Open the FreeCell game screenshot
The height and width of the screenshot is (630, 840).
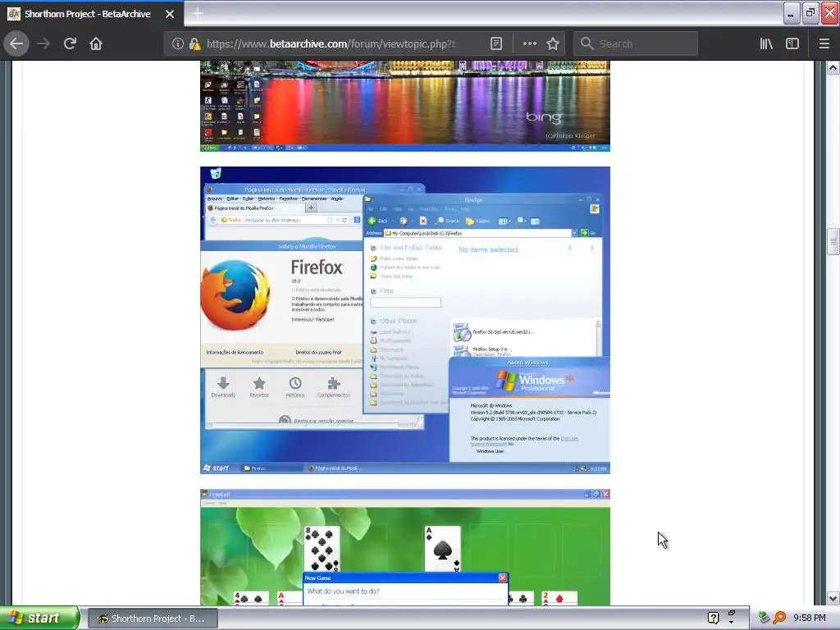405,547
